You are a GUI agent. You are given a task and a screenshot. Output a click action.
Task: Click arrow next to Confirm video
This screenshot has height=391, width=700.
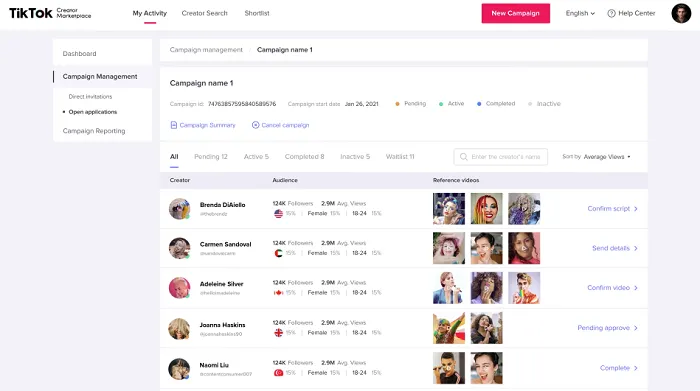pos(636,288)
